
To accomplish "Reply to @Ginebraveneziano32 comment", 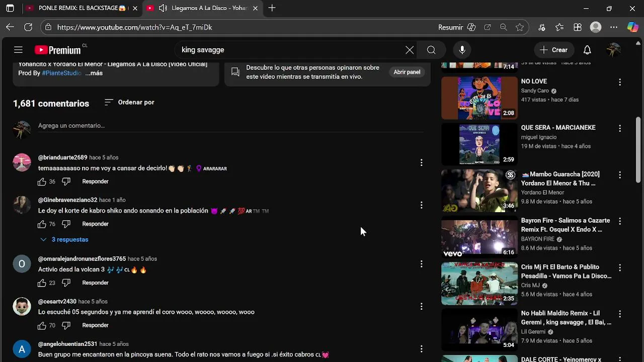I will point(95,224).
